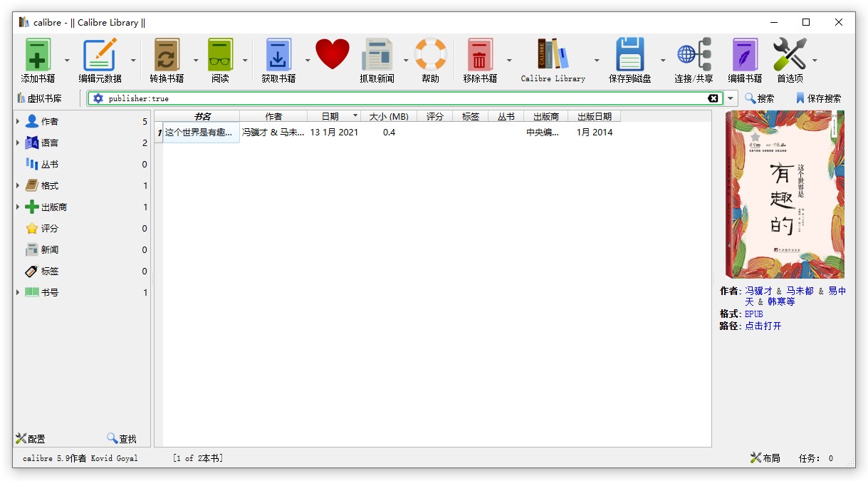Screen dimensions: 868x481
Task: Clear search with the X icon
Action: click(713, 98)
